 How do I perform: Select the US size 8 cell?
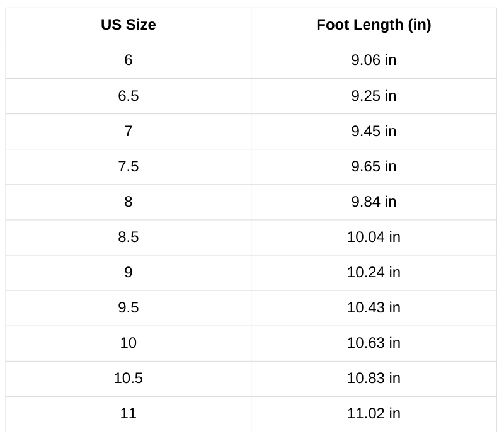(129, 202)
